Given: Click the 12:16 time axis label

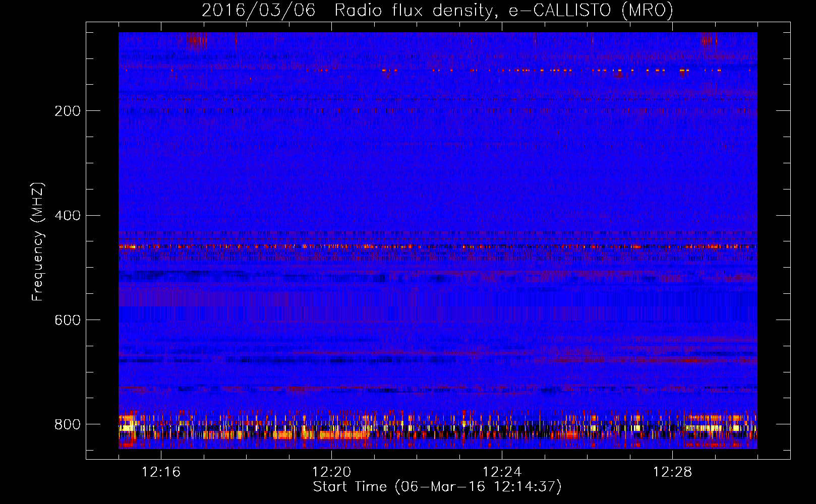Looking at the screenshot, I should coord(161,472).
